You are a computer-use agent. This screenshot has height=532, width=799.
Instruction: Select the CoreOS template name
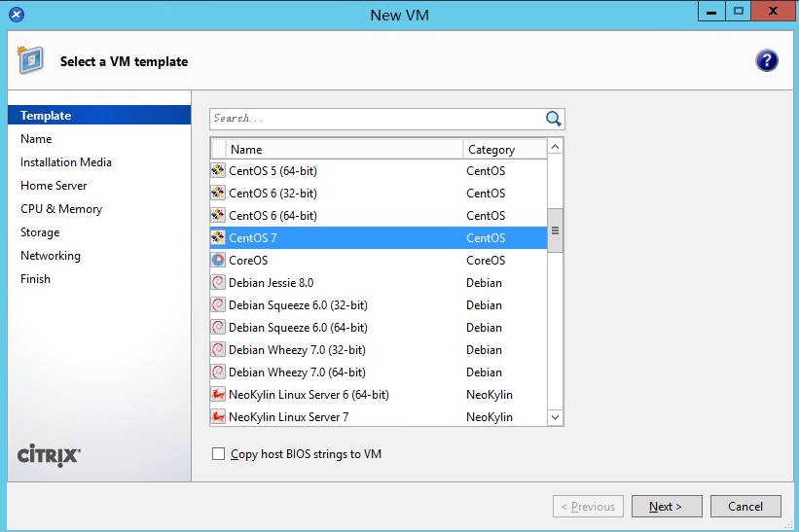pyautogui.click(x=248, y=260)
